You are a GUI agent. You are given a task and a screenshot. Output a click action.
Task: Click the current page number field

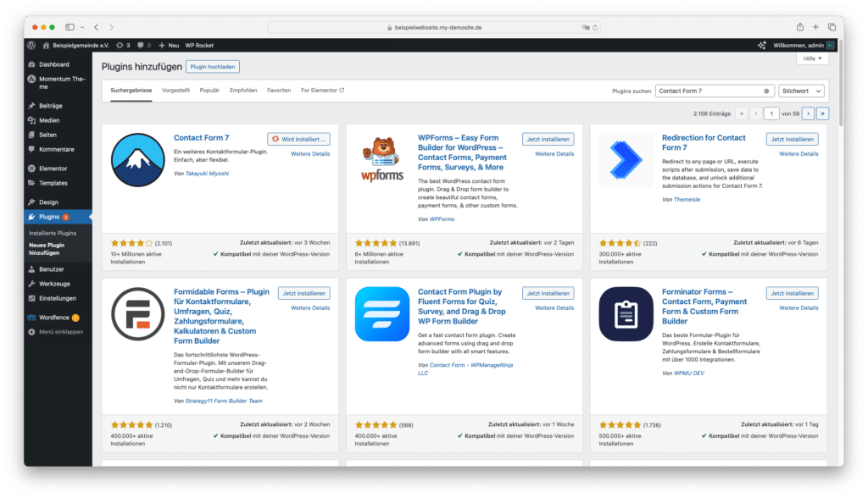(x=771, y=113)
